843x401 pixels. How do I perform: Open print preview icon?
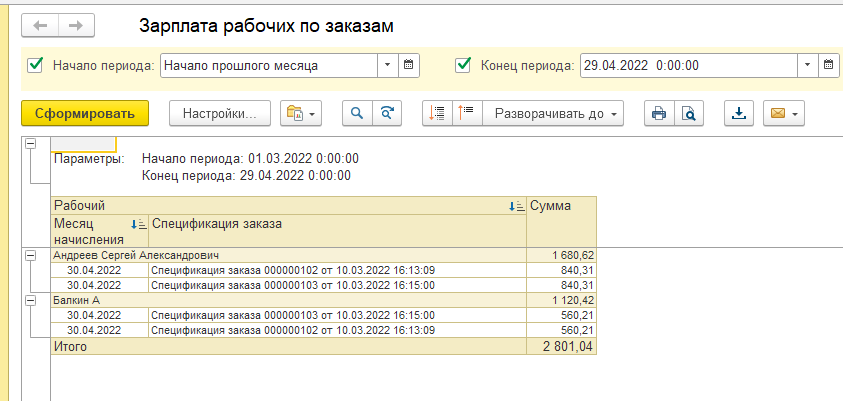(689, 113)
